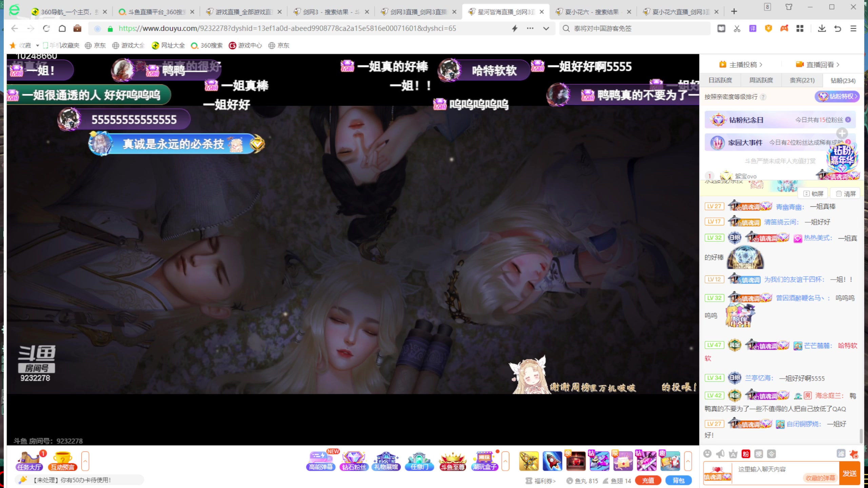The width and height of the screenshot is (868, 488).
Task: Click the 充值 recharge button
Action: [648, 481]
